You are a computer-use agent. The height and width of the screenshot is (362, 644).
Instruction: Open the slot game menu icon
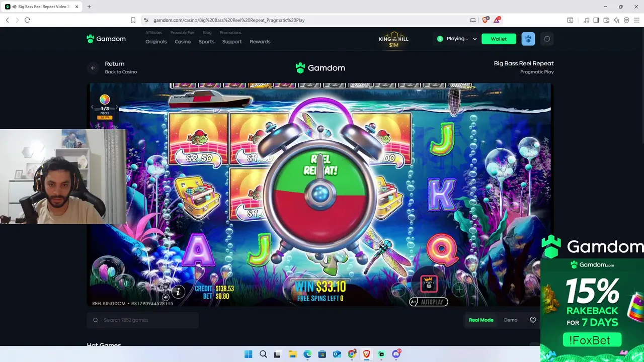coord(166,287)
